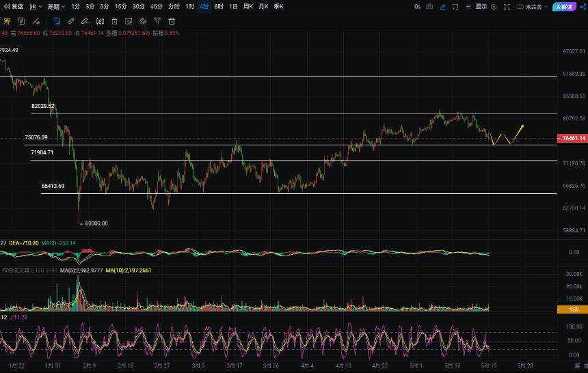
Task: Select the ruler measuring tool
Action: tap(71, 21)
